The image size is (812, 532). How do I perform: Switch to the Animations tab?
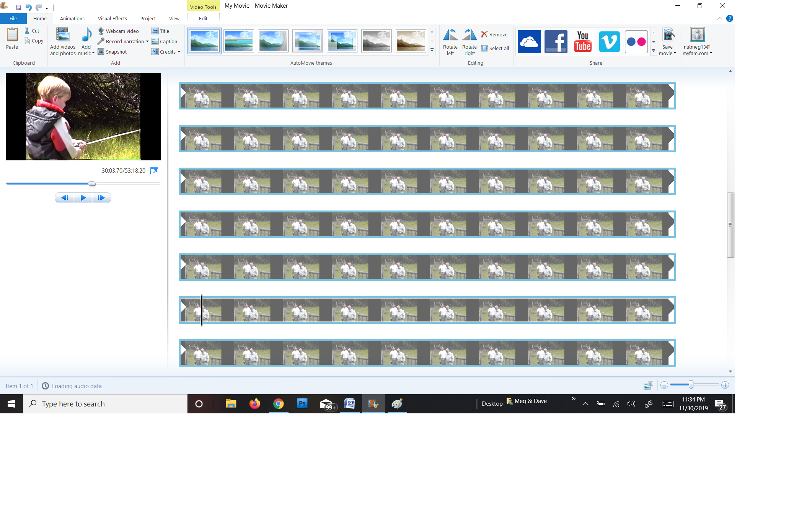point(72,18)
